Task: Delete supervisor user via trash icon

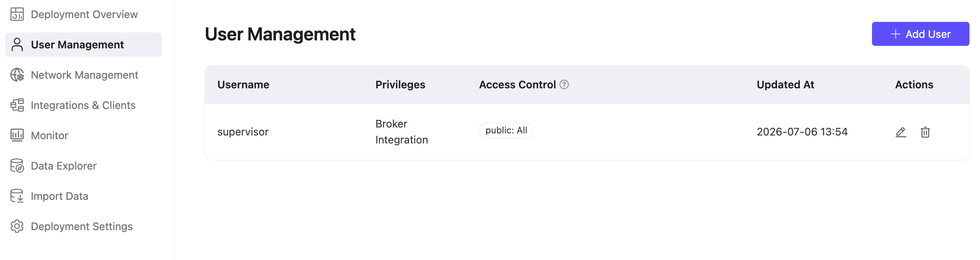Action: [925, 132]
